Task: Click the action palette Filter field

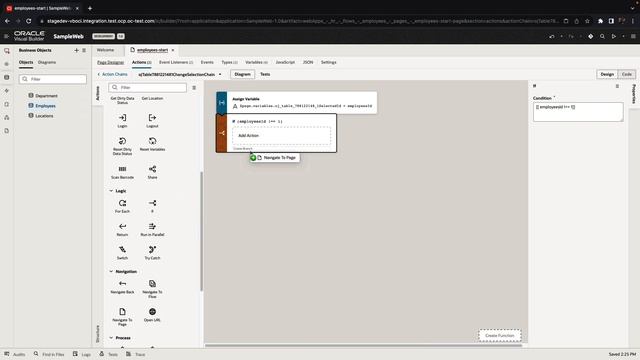Action: (x=147, y=87)
